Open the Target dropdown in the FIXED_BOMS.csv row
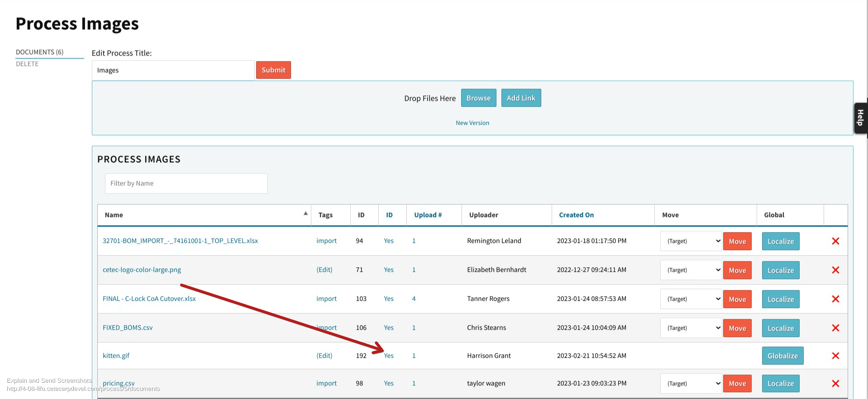 tap(691, 328)
